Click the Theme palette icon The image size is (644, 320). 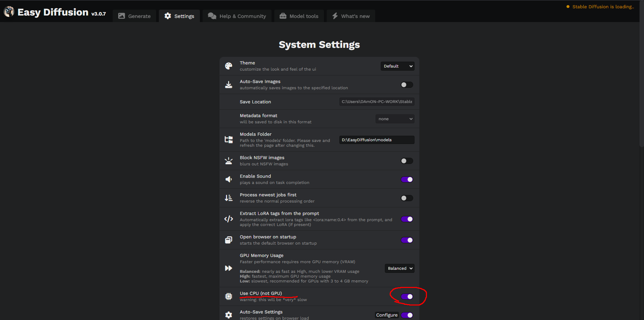point(228,65)
